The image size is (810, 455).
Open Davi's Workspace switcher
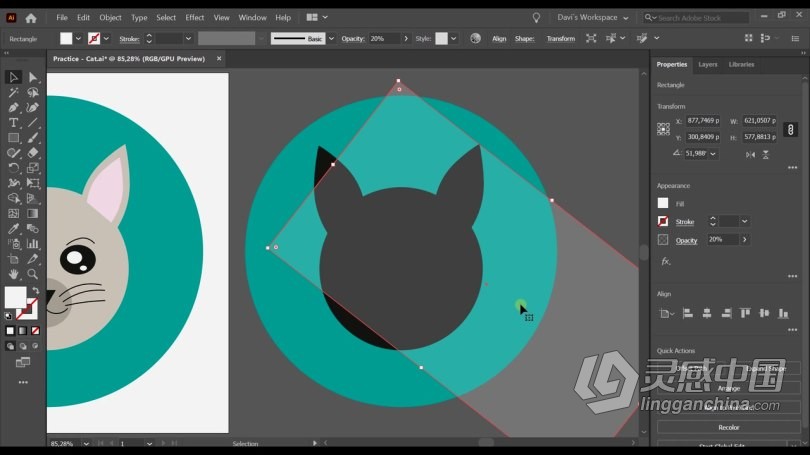(x=593, y=18)
